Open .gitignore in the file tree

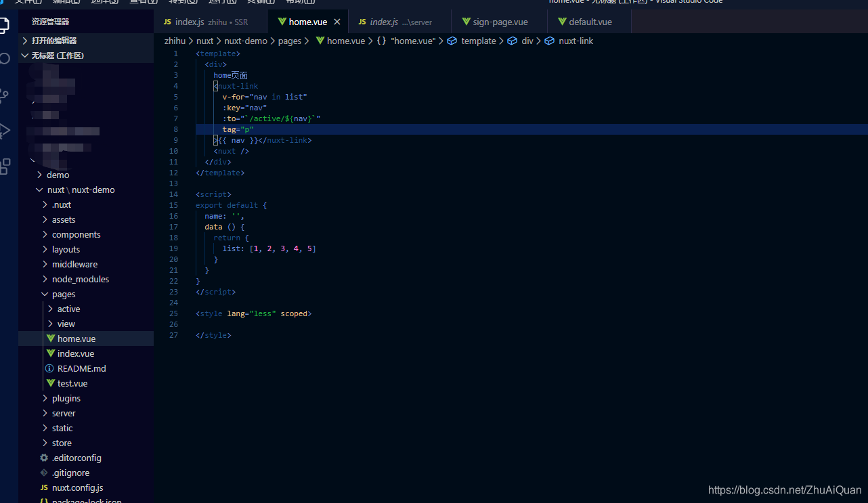point(86,473)
